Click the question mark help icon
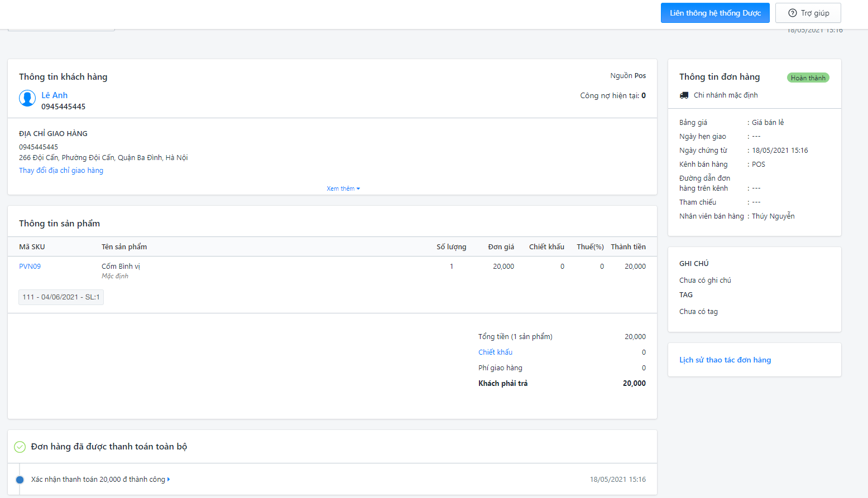The width and height of the screenshot is (868, 498). [x=792, y=13]
